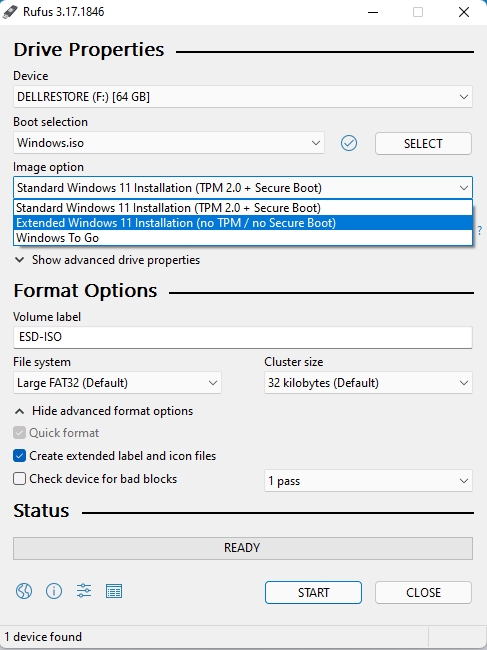Viewport: 487px width, 650px height.
Task: Enable Check device for bad blocks
Action: [x=19, y=479]
